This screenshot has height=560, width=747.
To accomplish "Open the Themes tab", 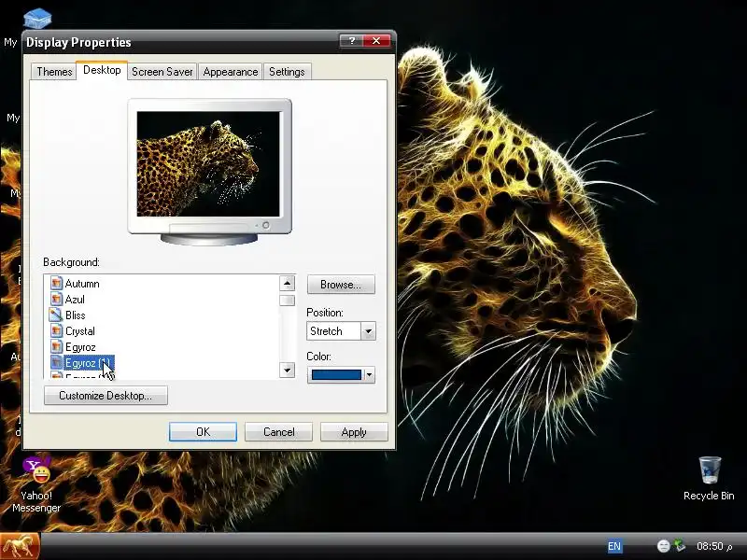I will coord(54,72).
